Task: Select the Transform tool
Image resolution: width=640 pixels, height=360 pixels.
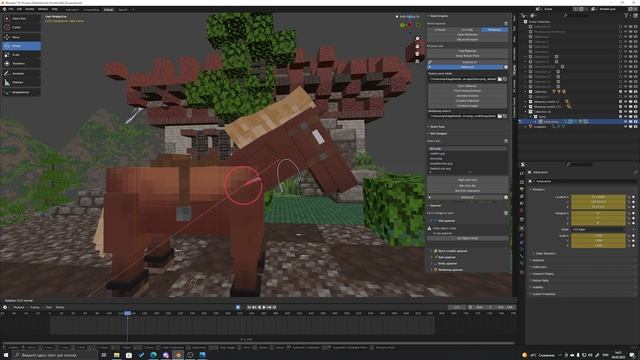Action: 21,64
